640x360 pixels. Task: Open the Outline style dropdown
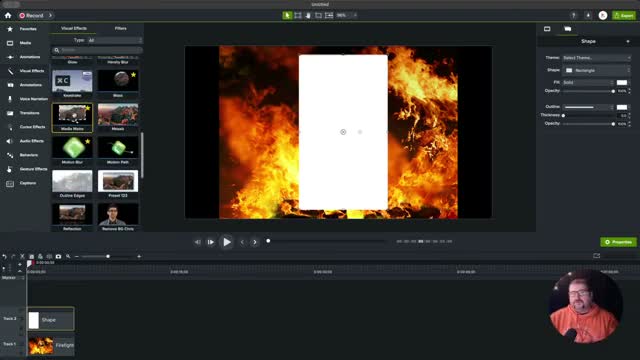(588, 107)
